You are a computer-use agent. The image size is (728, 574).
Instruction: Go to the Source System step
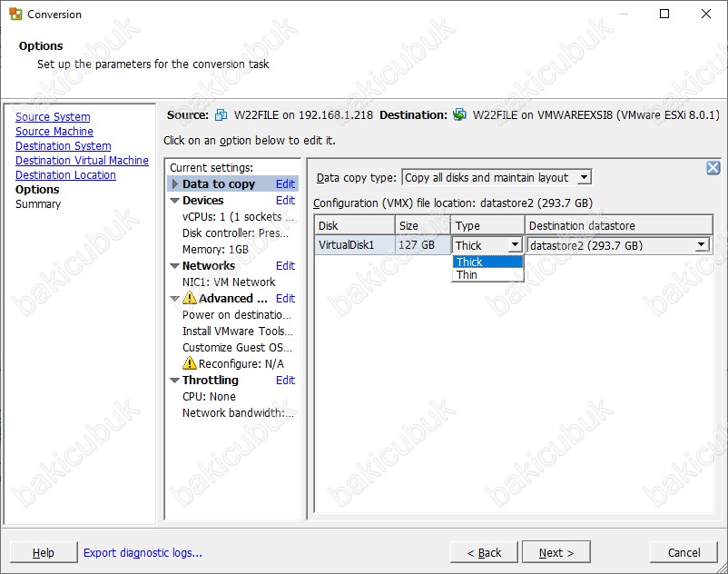point(53,117)
